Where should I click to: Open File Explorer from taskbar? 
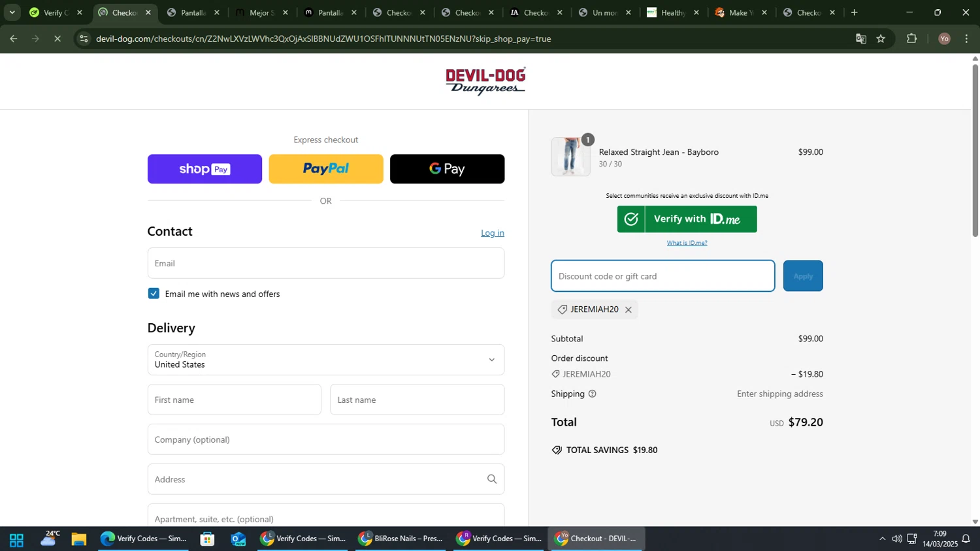79,539
